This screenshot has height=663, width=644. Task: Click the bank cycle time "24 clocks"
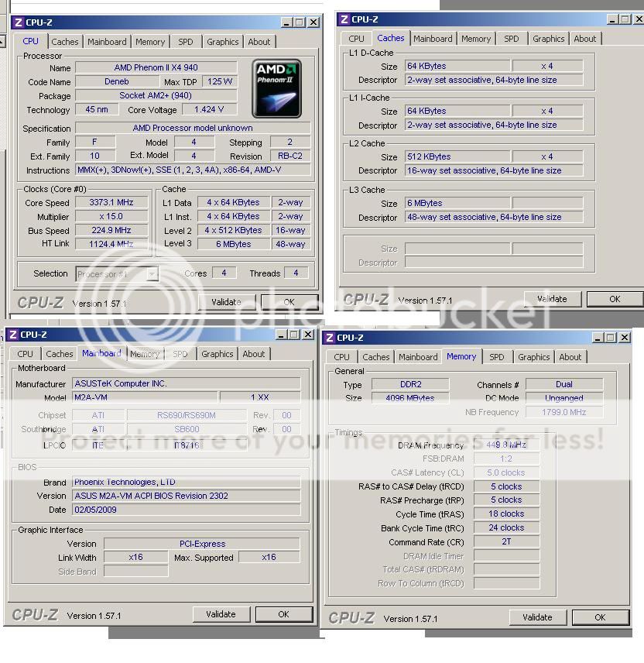507,527
